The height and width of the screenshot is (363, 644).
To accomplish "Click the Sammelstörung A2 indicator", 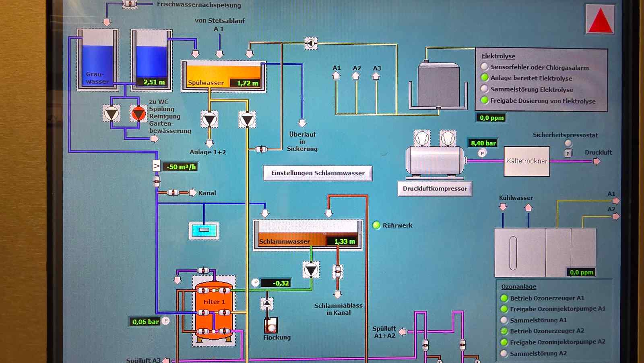I will tap(504, 353).
